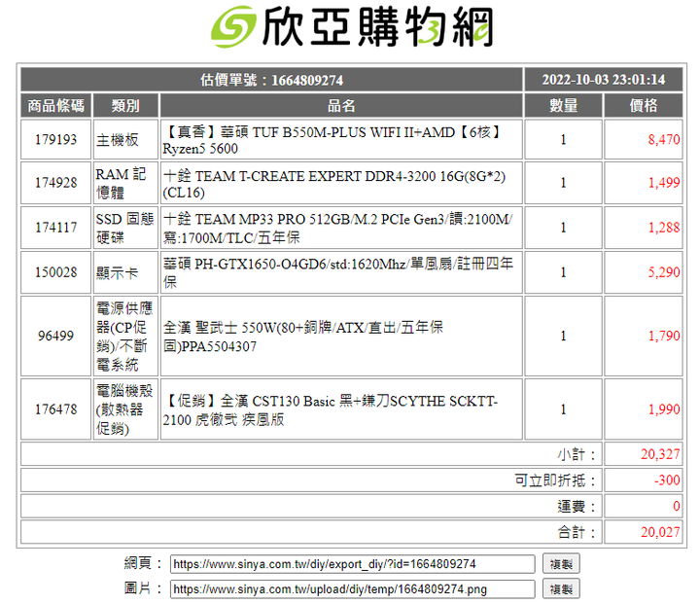700x604 pixels.
Task: Click the timestamp 2022-10-03 23:01:14
Action: [x=604, y=80]
